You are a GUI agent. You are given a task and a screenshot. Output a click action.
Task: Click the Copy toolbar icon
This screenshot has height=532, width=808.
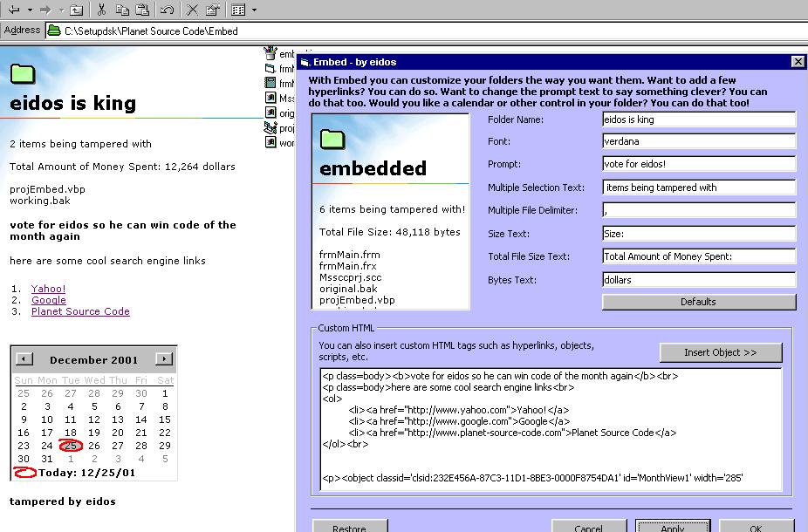click(x=122, y=10)
